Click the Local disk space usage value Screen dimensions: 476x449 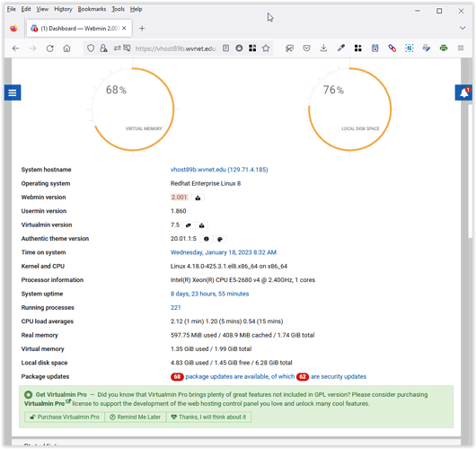click(232, 363)
